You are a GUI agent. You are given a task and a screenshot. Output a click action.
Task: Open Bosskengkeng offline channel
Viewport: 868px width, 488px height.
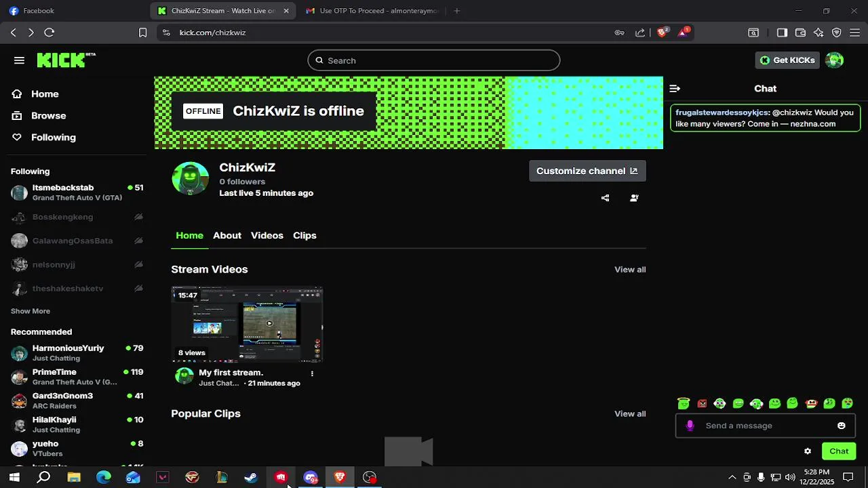coord(77,217)
